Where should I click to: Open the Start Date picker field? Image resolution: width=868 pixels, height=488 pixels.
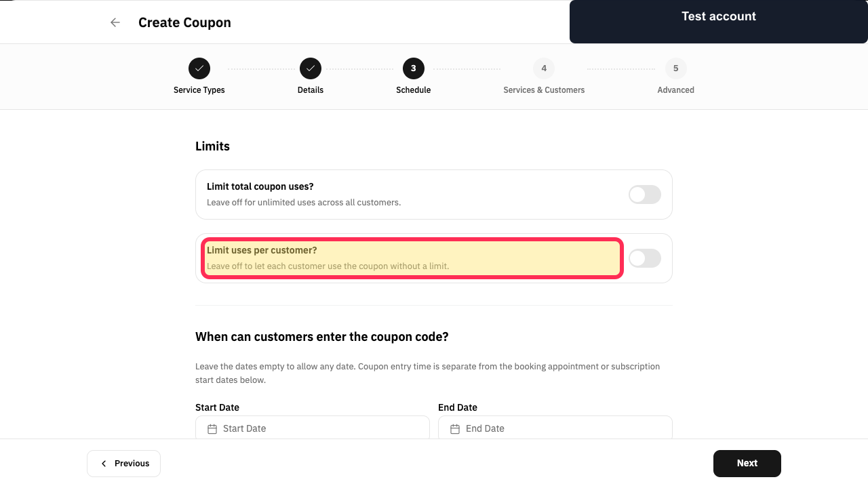313,428
